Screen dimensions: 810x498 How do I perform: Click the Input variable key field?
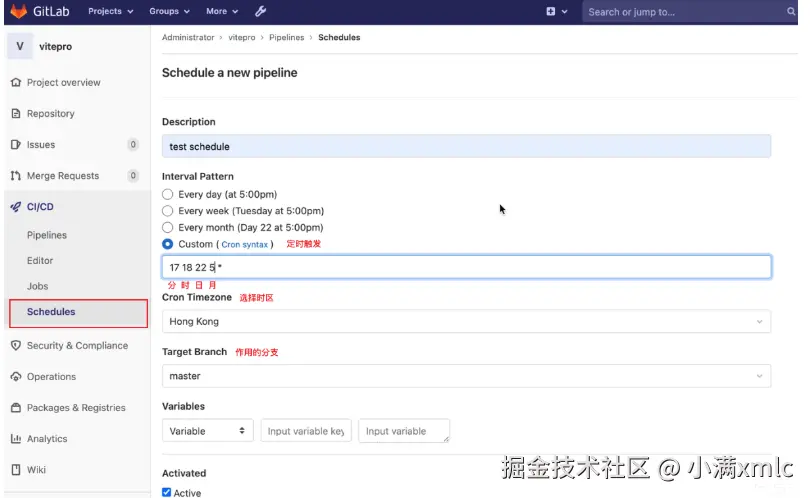pyautogui.click(x=306, y=431)
